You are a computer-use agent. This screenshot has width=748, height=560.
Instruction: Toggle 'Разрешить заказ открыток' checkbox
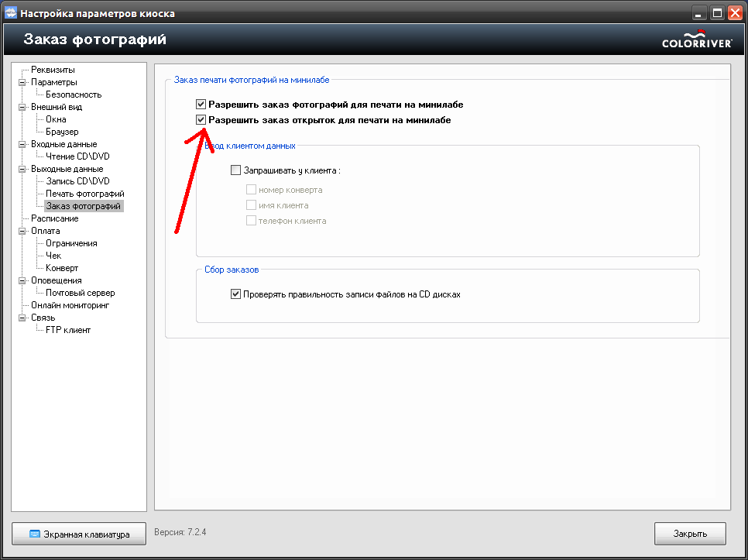point(201,120)
